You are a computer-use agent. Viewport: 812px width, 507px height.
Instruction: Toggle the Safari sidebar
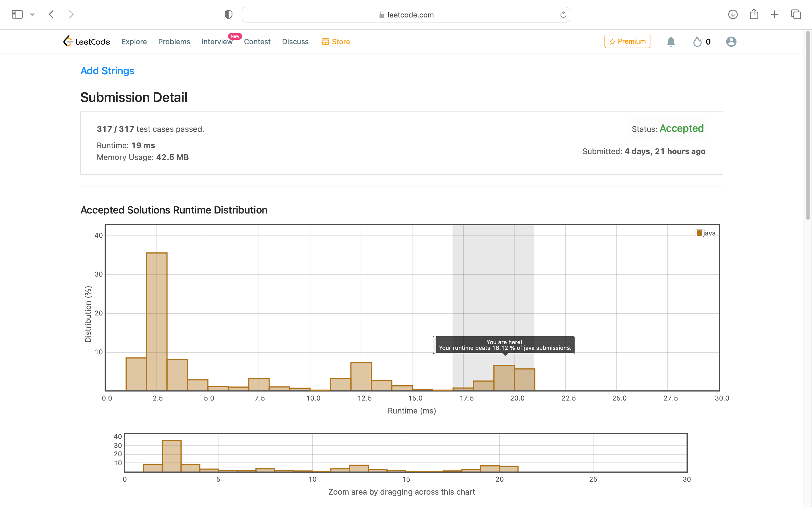point(17,14)
